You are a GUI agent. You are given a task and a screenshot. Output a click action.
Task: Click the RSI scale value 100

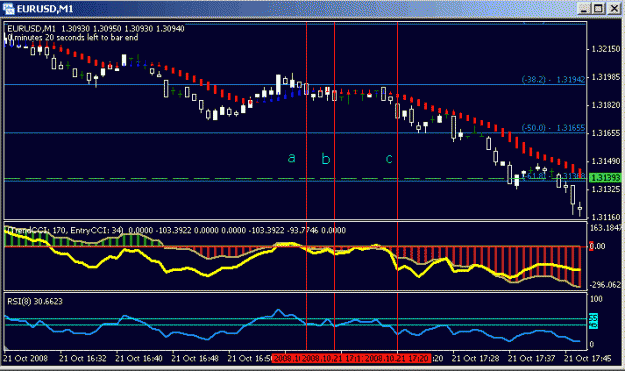(596, 299)
